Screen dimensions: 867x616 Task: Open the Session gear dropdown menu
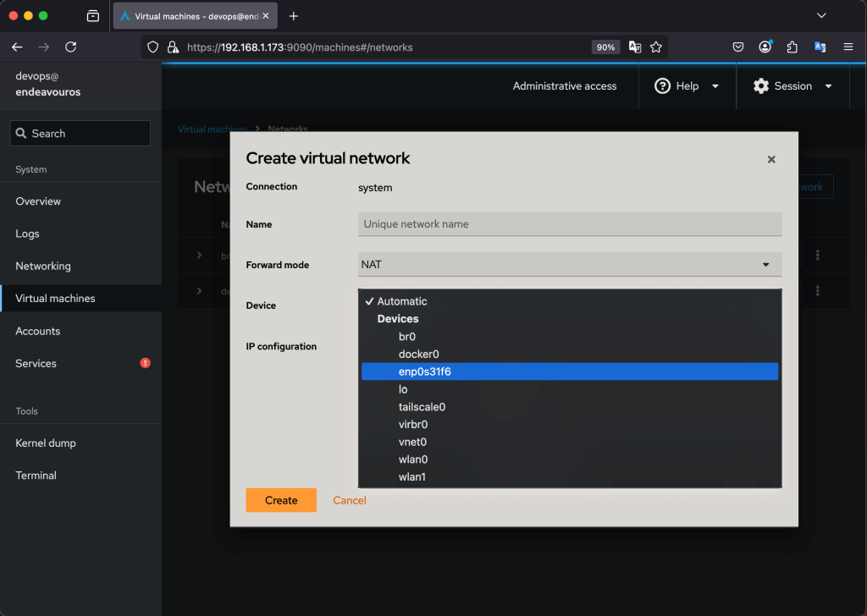point(792,86)
